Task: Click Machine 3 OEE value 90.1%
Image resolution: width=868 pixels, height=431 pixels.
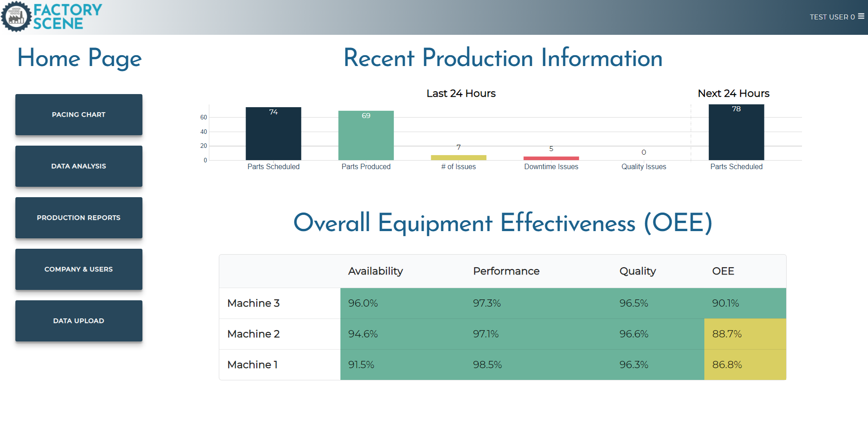Action: (x=726, y=303)
